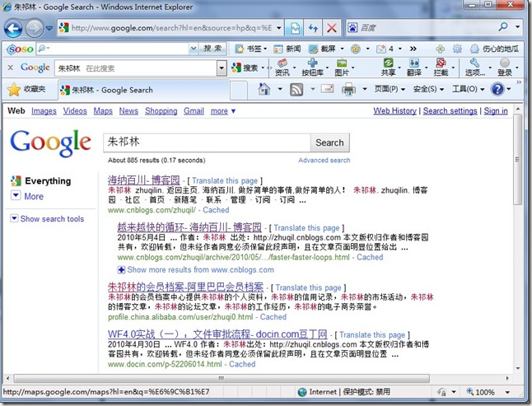
Task: Click the Google toolbar 搜索 button
Action: point(245,68)
